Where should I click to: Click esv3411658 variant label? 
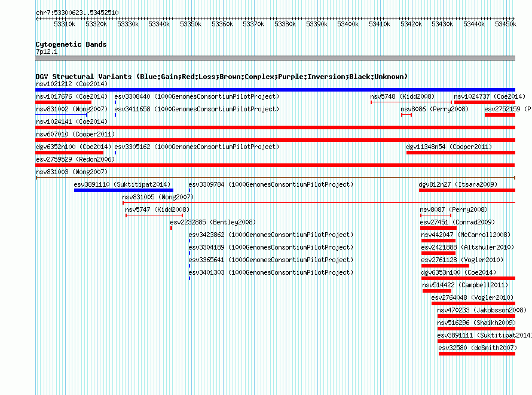[197, 109]
